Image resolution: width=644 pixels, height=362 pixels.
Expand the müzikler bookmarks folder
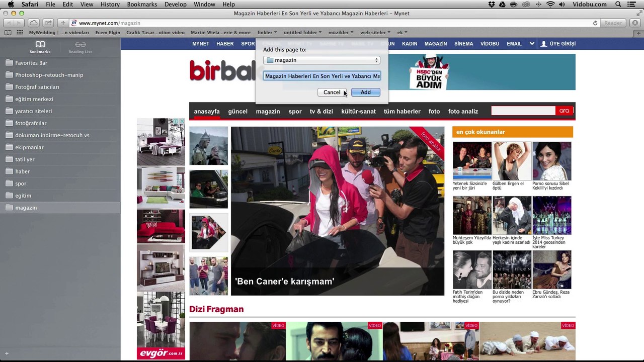pos(341,33)
